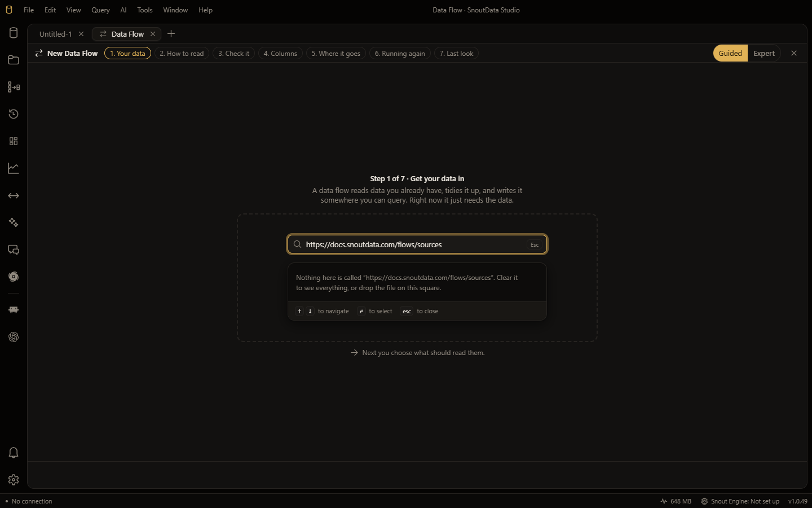Go to step 4. Columns

(280, 53)
